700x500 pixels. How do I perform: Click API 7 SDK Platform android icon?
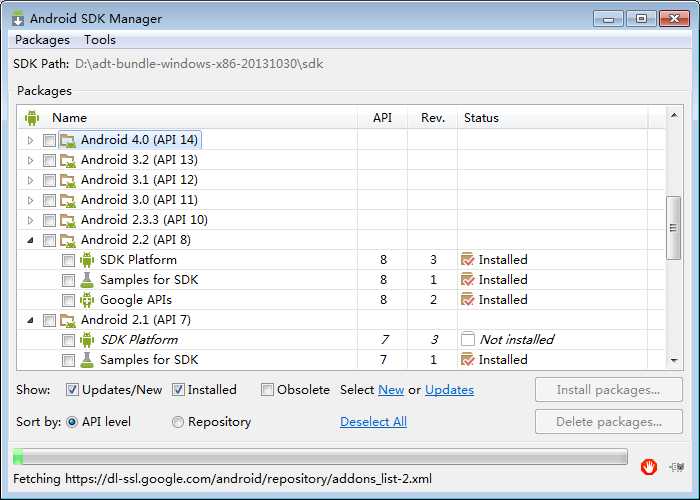(x=87, y=340)
